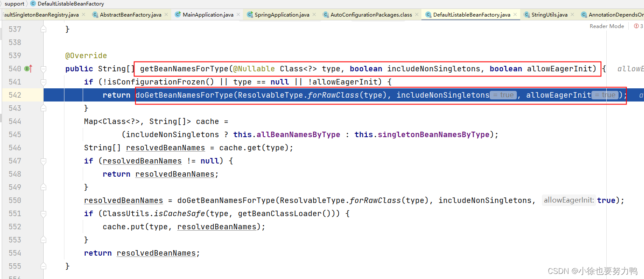Viewport: 644px width, 279px height.
Task: Click line number 545 in the gutter
Action: [x=15, y=135]
